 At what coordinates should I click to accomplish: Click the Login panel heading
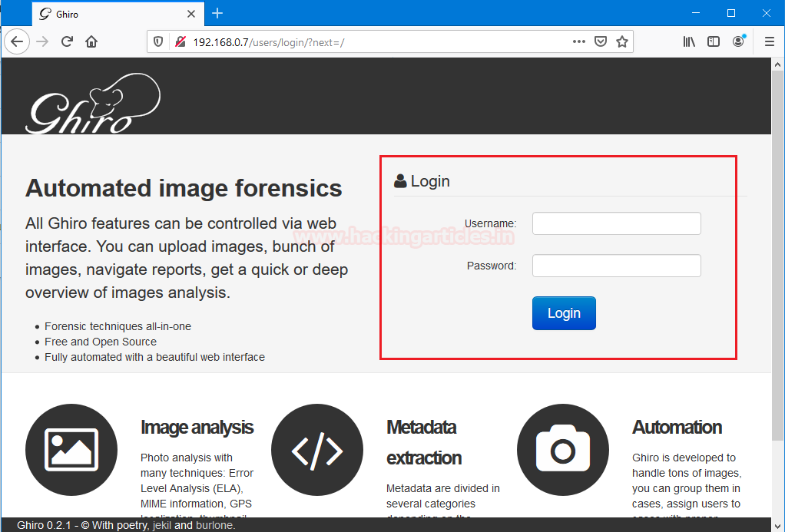(422, 181)
